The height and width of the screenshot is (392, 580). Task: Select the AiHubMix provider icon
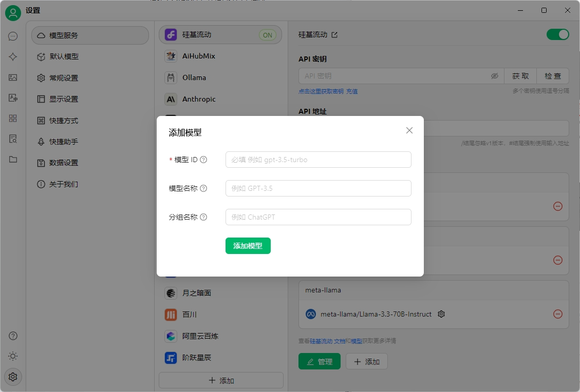(171, 56)
